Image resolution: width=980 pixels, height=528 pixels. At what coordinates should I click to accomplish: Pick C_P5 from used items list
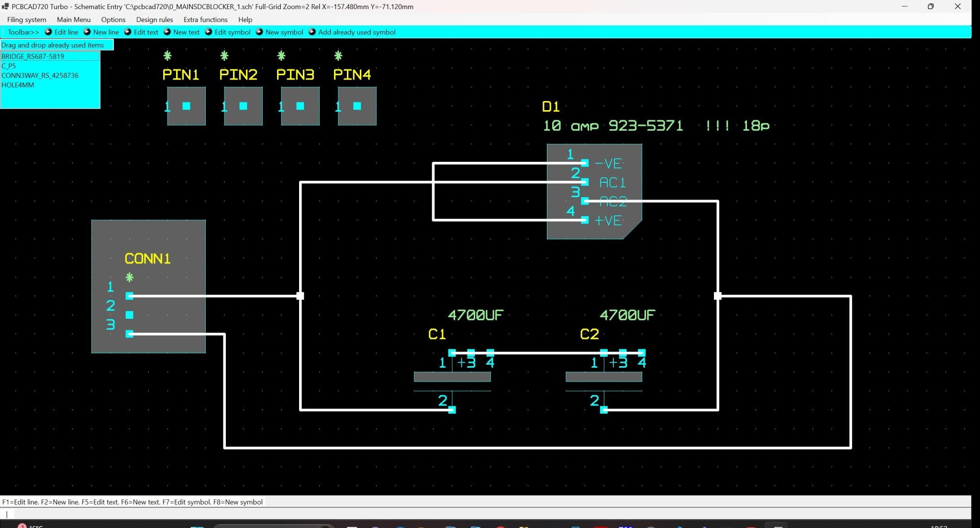click(50, 66)
